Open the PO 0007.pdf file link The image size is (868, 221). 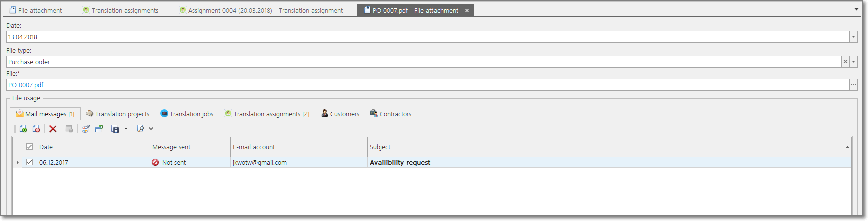26,85
